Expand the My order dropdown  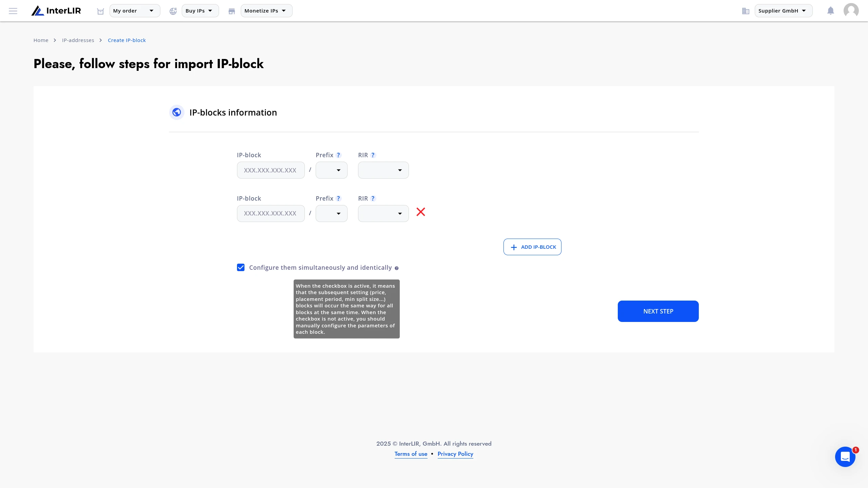pos(135,11)
